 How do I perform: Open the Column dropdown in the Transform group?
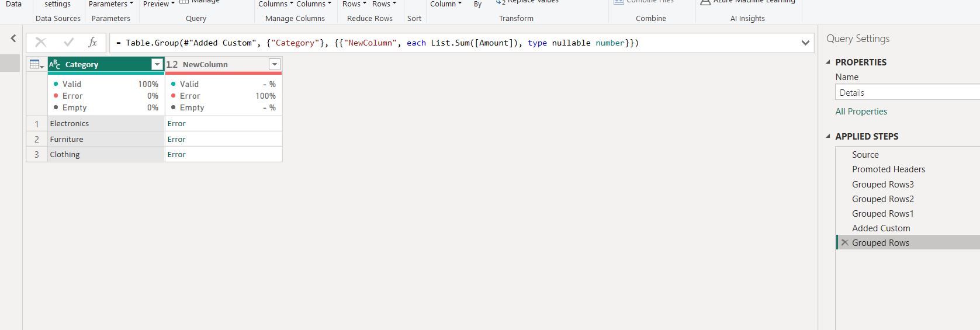point(446,4)
